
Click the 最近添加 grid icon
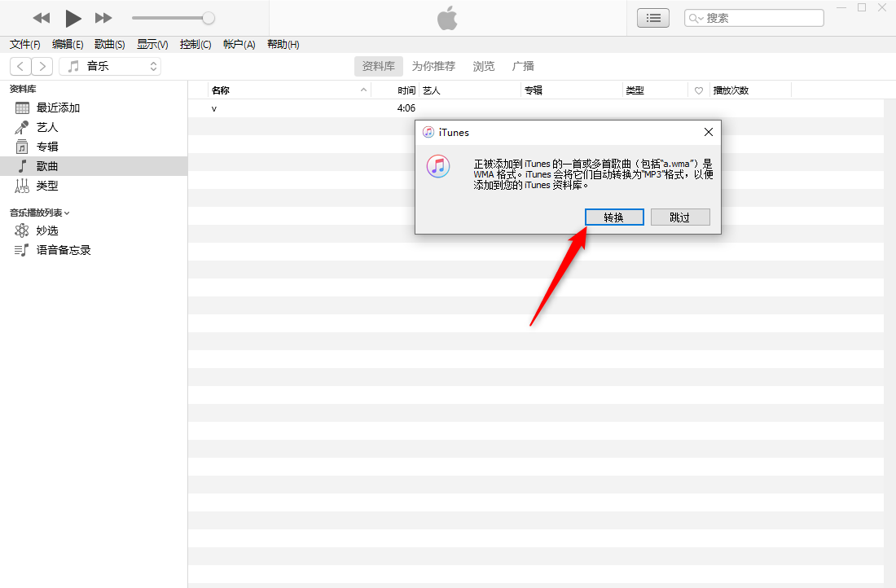pyautogui.click(x=22, y=108)
